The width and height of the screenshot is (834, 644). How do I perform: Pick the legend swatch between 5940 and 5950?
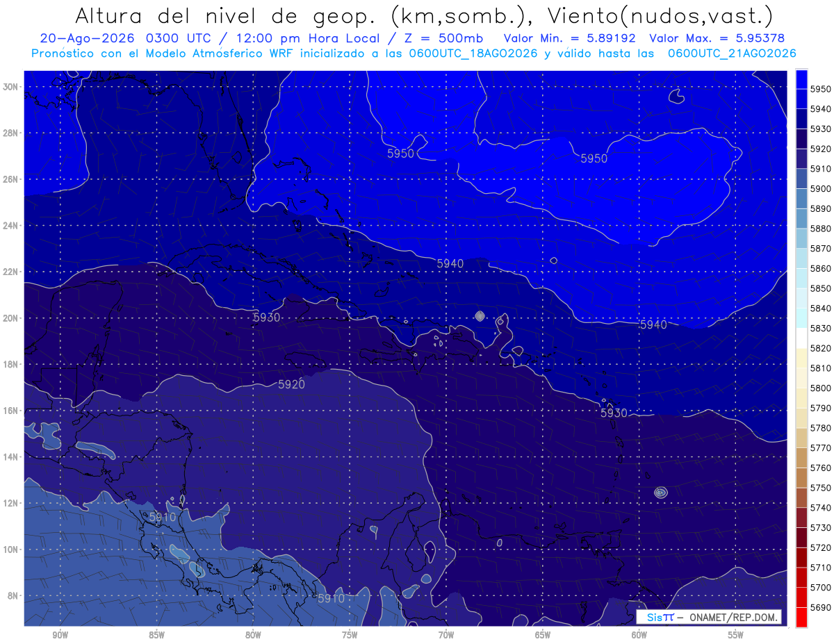coord(801,99)
